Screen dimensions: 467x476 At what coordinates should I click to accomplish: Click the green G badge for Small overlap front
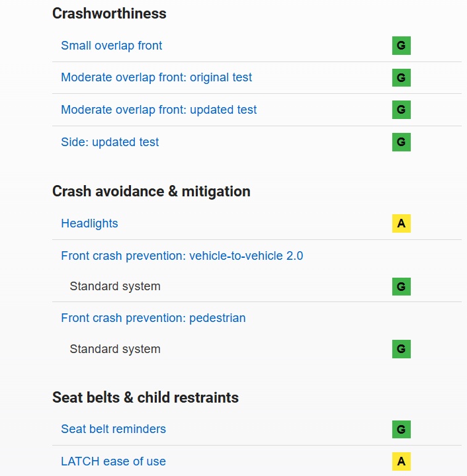coord(401,46)
